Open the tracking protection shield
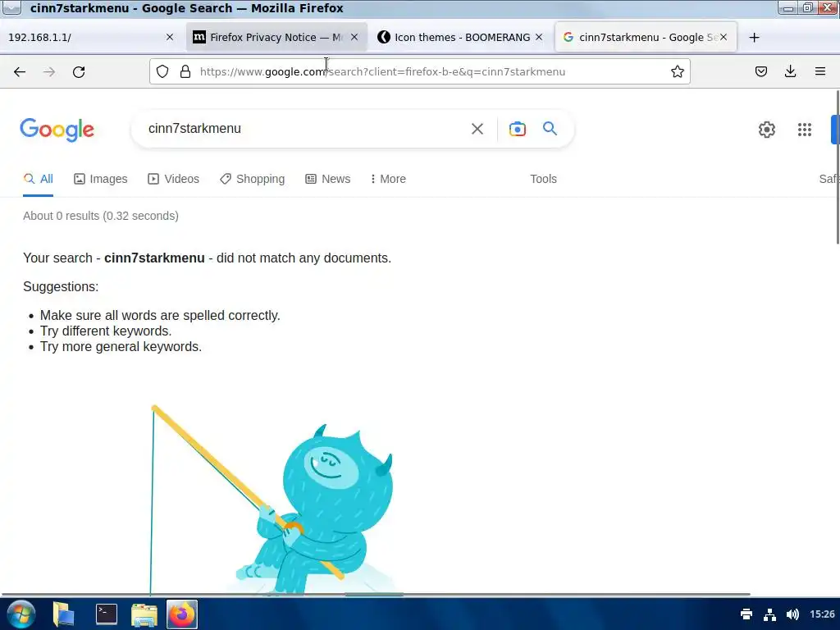This screenshot has height=630, width=840. click(162, 72)
